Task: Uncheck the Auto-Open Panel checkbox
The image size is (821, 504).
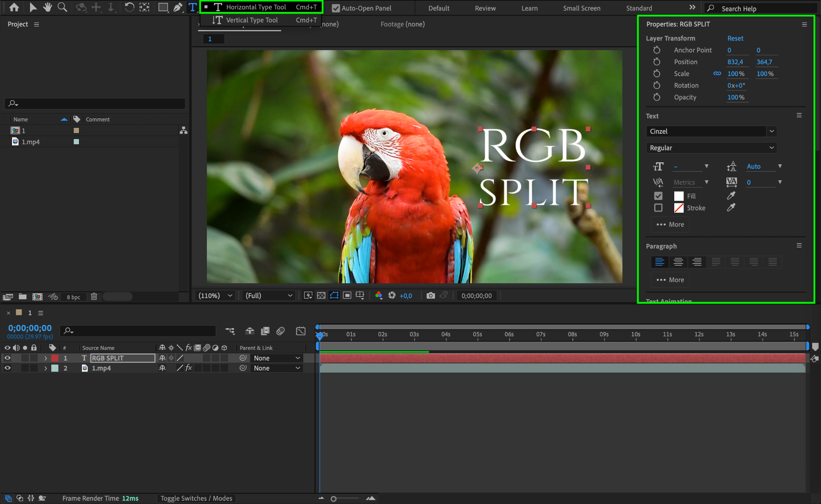Action: (x=336, y=8)
